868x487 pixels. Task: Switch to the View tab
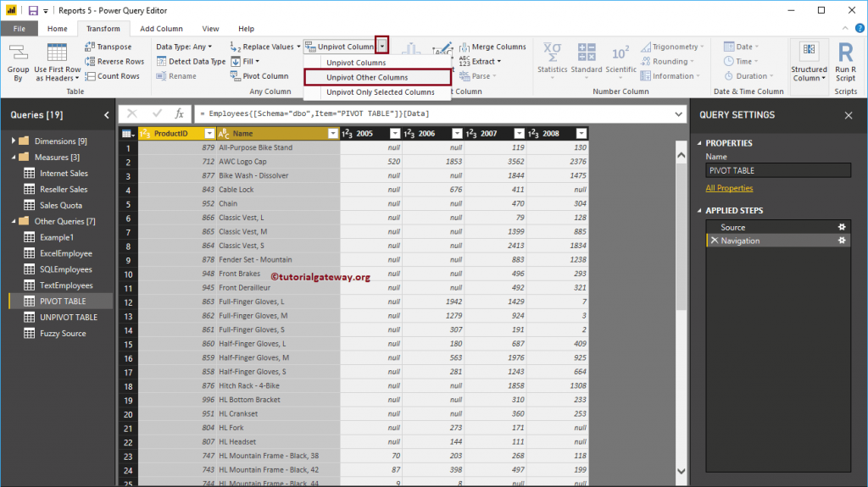(x=210, y=29)
